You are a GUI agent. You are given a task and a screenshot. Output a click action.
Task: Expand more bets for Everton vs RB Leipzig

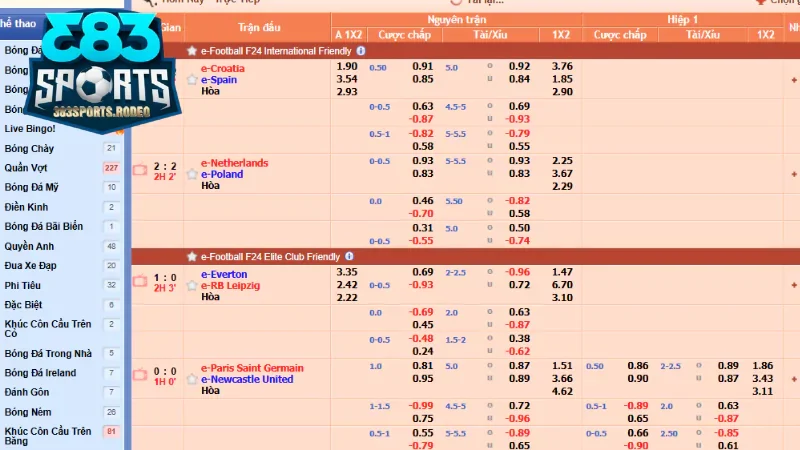tap(794, 285)
